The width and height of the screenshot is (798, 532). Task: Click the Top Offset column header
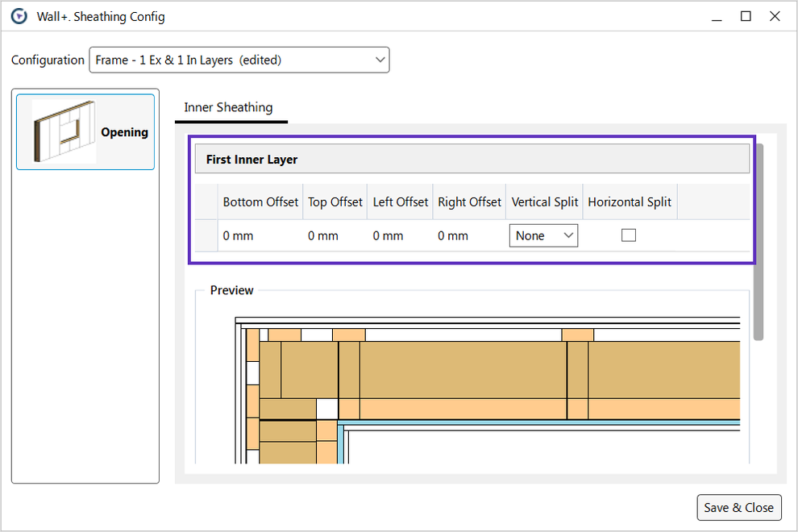point(335,202)
